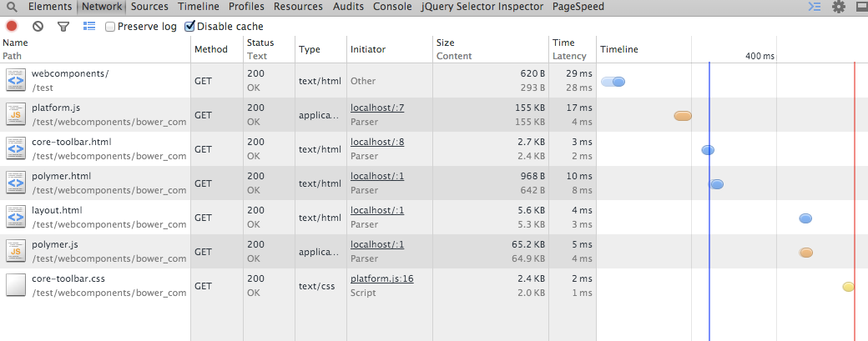Sort by the Status column header
This screenshot has width=868, height=341.
269,49
